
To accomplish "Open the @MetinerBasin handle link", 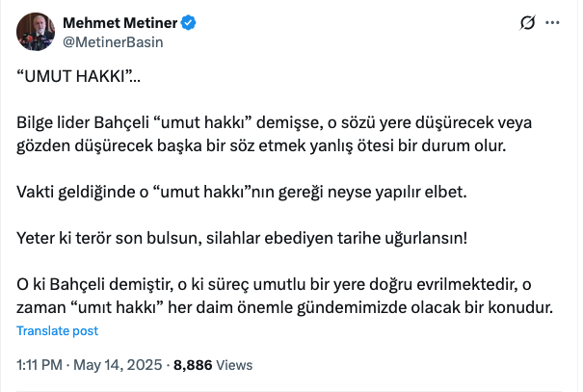I will click(x=113, y=41).
